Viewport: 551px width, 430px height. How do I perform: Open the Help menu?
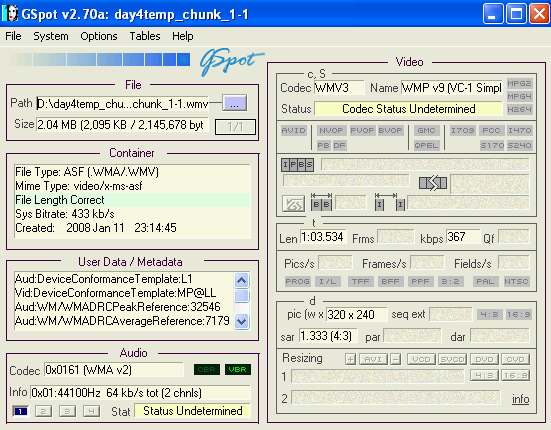click(182, 36)
